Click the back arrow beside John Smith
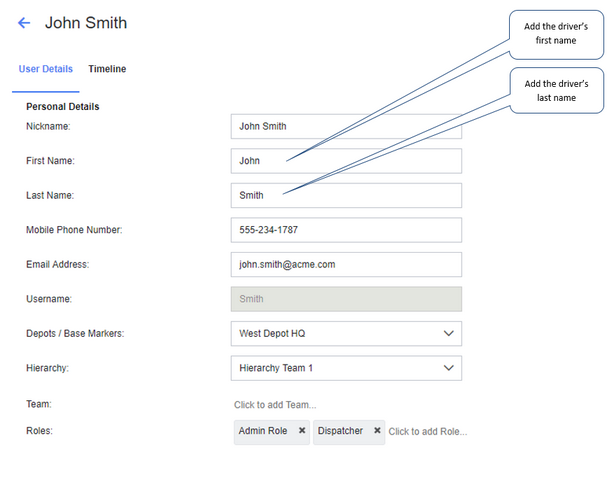Screen dimensions: 612x483 (x=24, y=23)
